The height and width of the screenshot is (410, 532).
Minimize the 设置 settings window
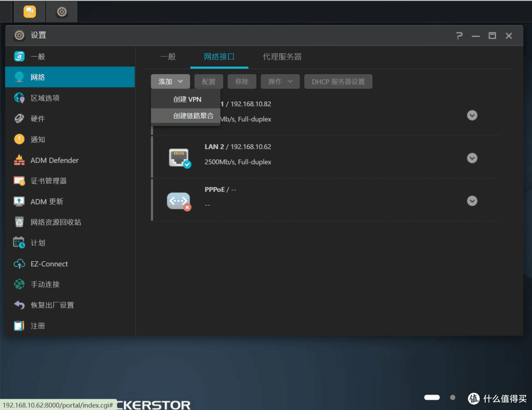coord(476,36)
